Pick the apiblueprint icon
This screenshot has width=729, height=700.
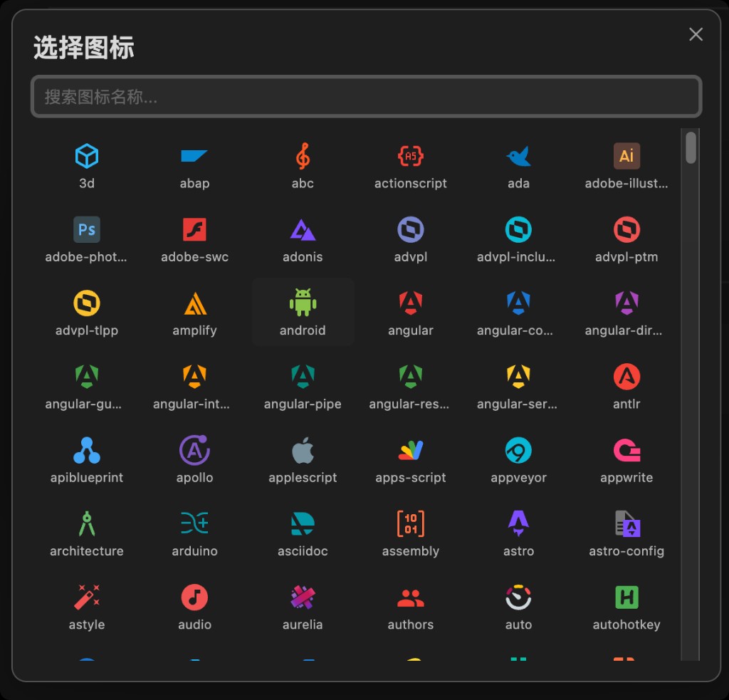point(86,450)
